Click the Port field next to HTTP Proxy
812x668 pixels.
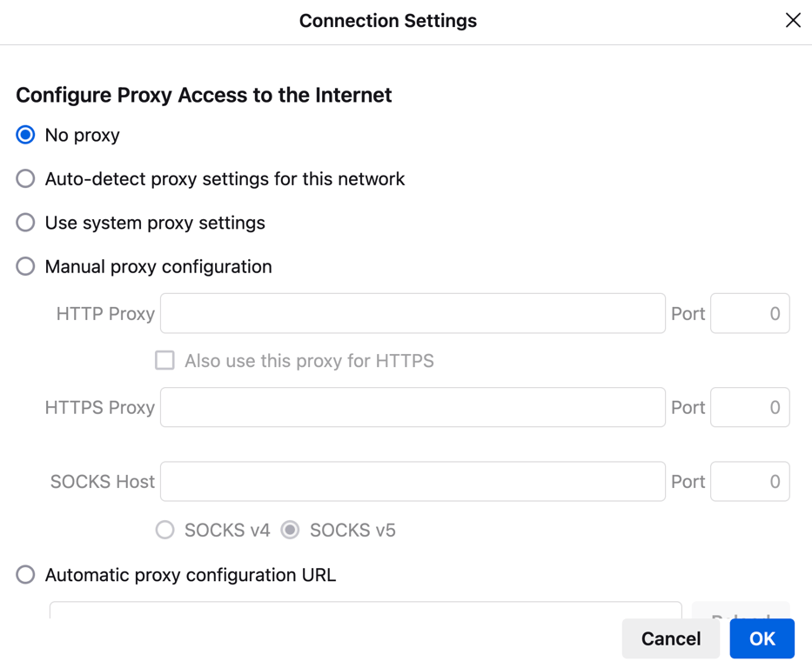749,313
